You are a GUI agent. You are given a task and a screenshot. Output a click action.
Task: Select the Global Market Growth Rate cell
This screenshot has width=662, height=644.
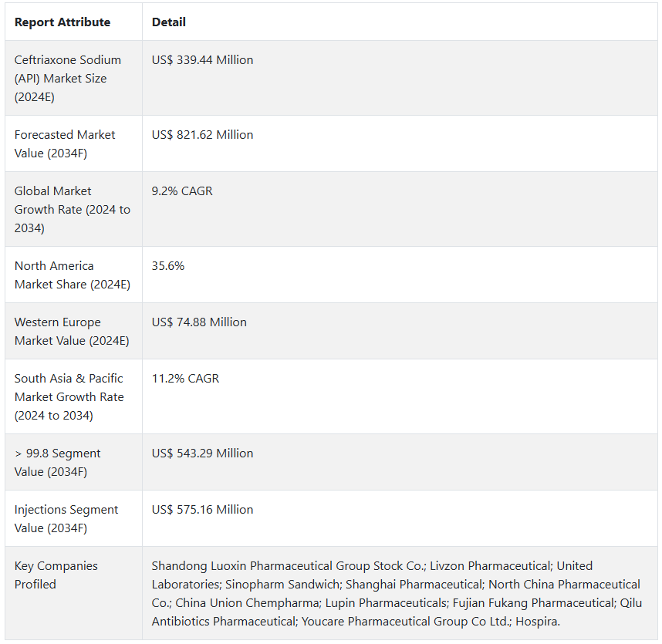72,210
